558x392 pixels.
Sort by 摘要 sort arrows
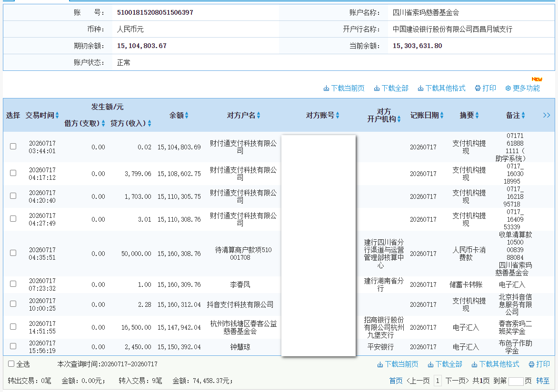pyautogui.click(x=477, y=115)
